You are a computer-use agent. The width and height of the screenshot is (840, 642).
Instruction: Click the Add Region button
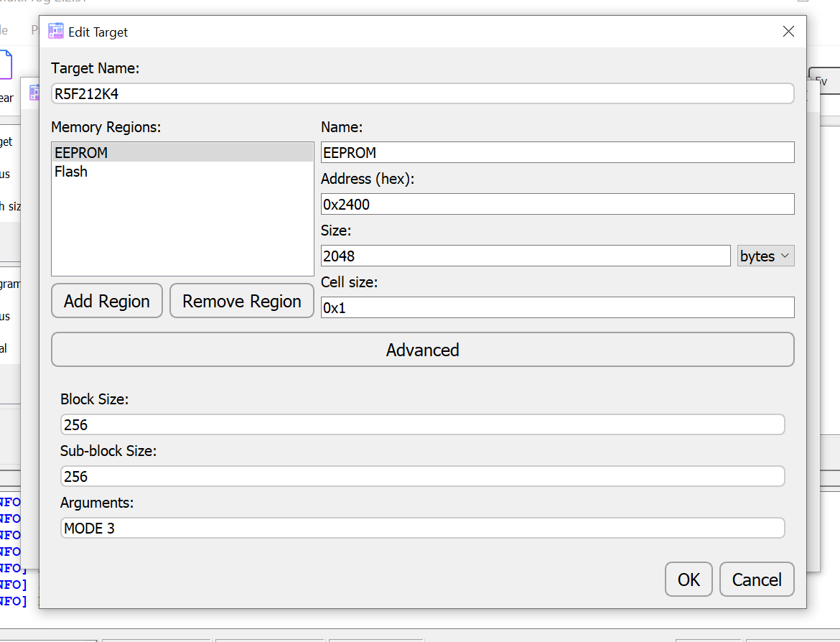(106, 300)
